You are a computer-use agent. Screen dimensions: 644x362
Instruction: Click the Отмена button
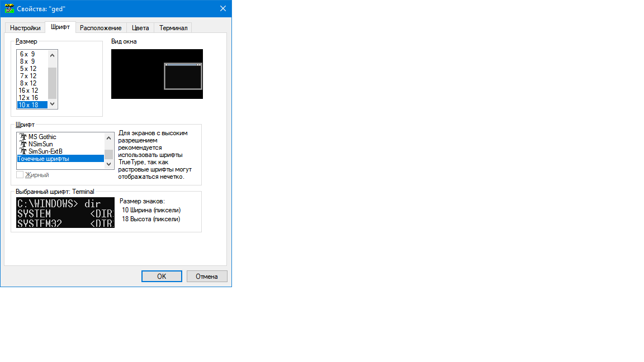tap(207, 276)
